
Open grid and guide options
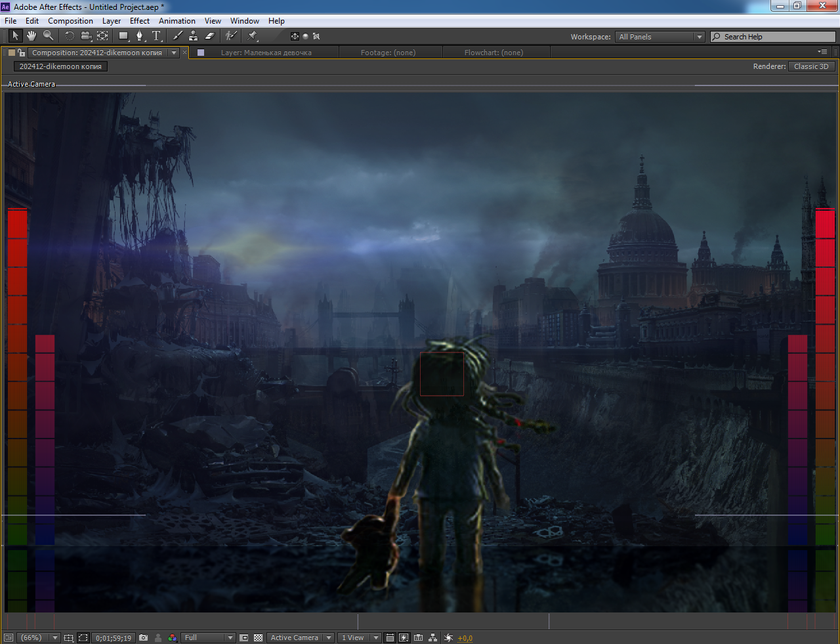(x=68, y=637)
